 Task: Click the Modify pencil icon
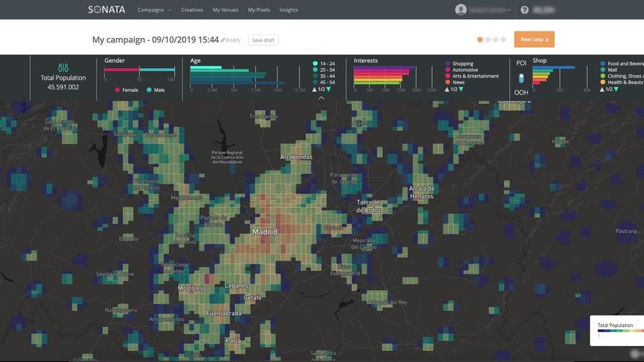coord(223,40)
